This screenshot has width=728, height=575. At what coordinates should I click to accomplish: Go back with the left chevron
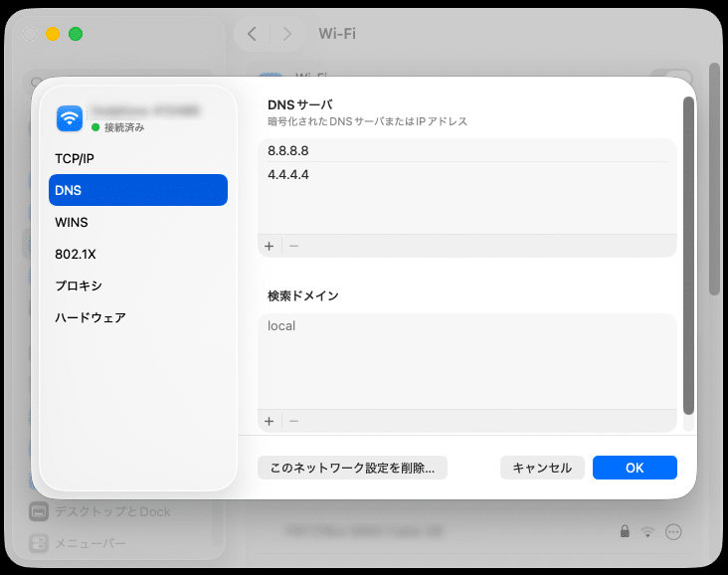pyautogui.click(x=252, y=34)
